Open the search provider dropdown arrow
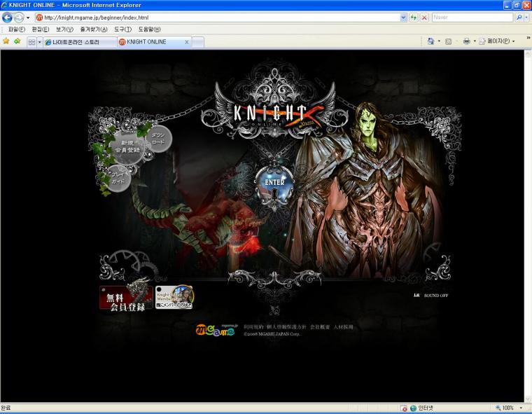 tap(526, 18)
